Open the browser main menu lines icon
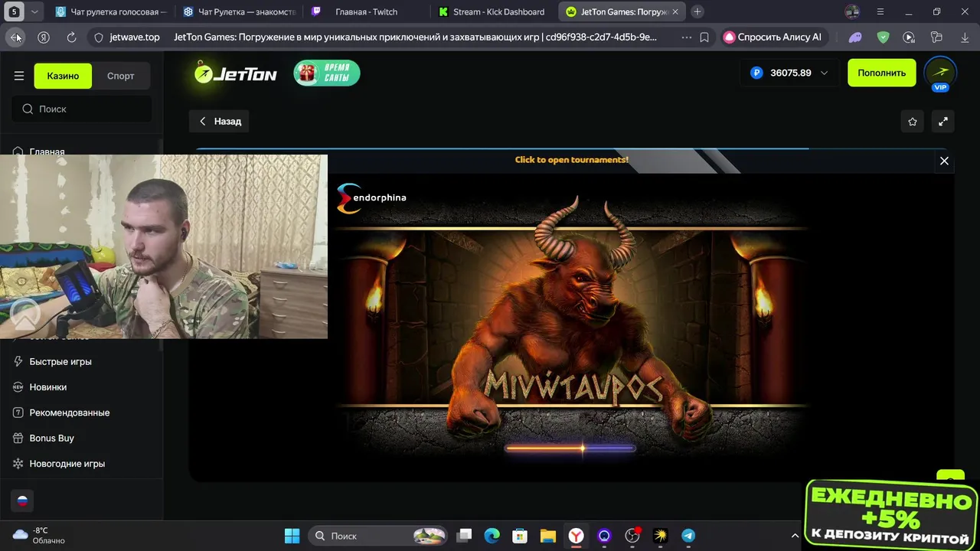Viewport: 980px width, 551px height. 880,11
